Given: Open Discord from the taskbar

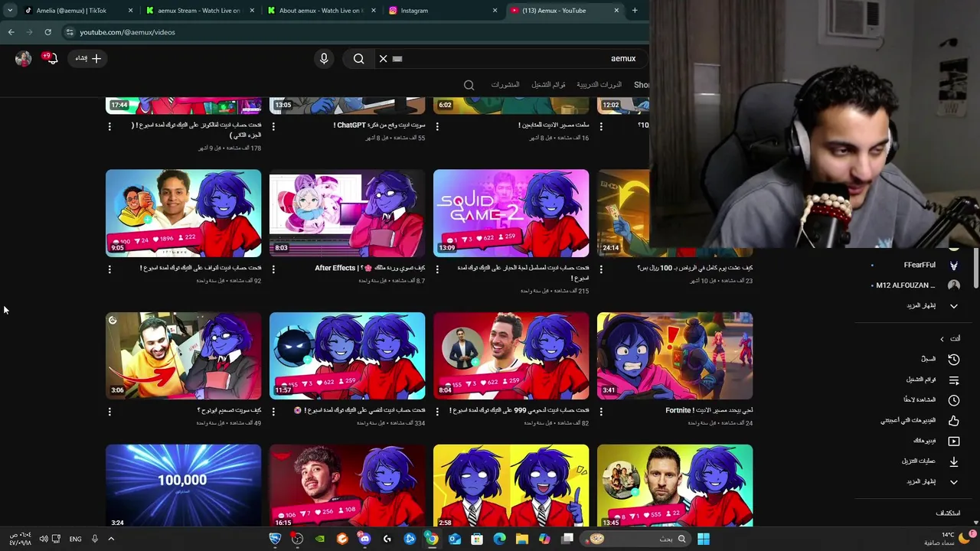Looking at the screenshot, I should click(364, 539).
